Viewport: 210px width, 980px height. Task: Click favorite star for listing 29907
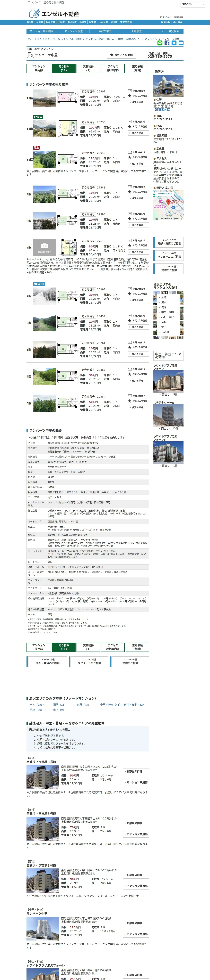click(130, 96)
